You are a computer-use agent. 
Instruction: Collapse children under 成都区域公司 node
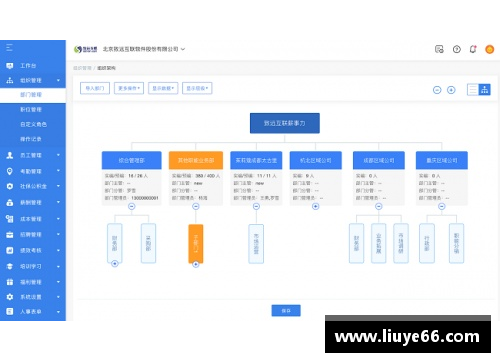tap(379, 207)
